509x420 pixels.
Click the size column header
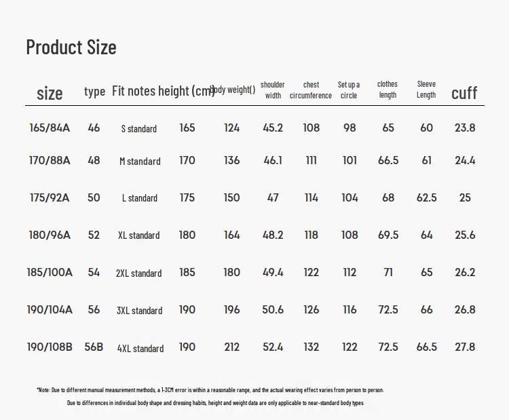50,93
